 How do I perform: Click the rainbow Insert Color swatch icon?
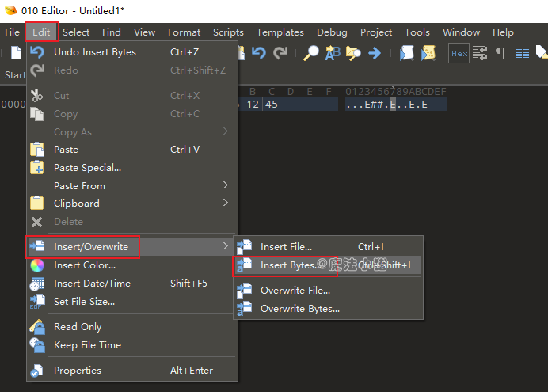(x=37, y=265)
